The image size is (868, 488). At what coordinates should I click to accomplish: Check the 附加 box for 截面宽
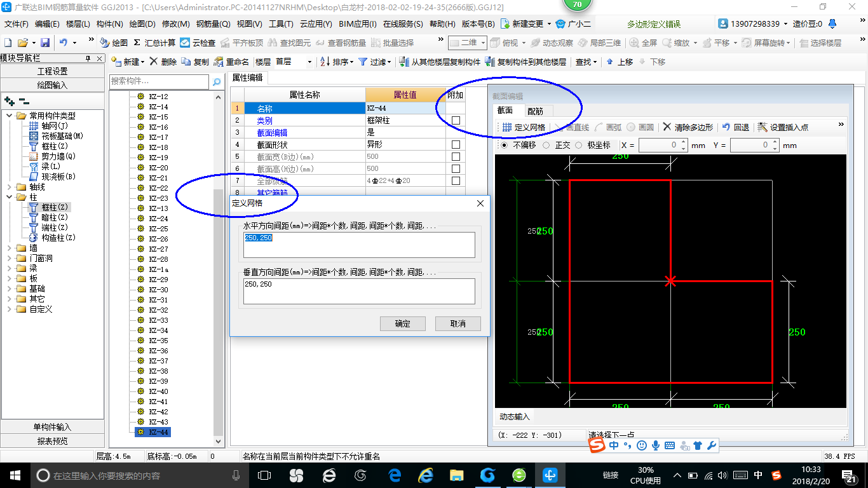pos(456,156)
